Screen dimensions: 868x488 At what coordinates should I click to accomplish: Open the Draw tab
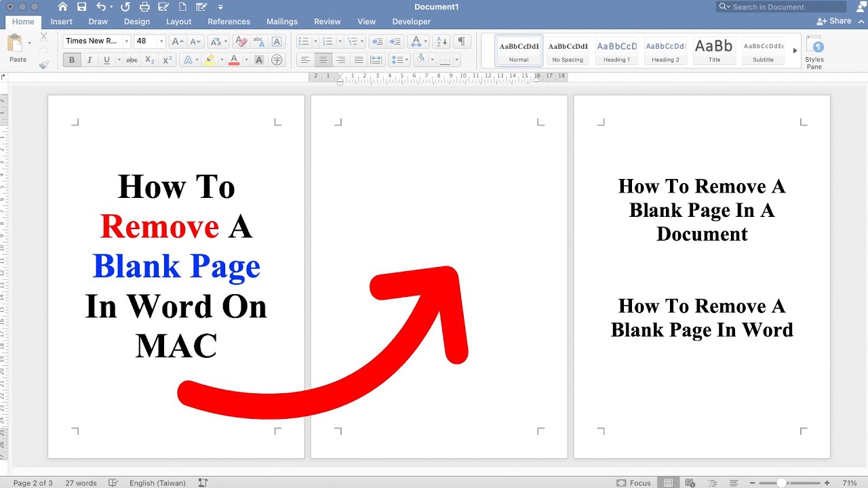(x=98, y=22)
